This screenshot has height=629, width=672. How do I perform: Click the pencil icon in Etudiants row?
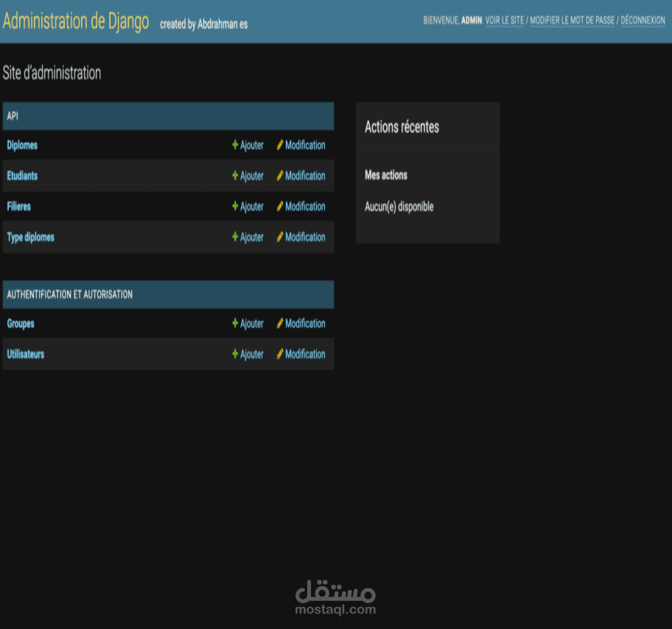click(x=280, y=175)
